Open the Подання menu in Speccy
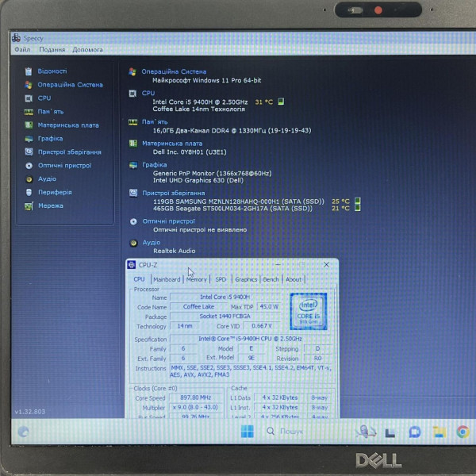The height and width of the screenshot is (476, 476). [52, 49]
